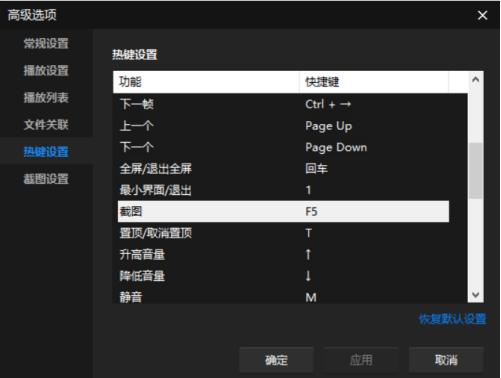Screen dimensions: 501x378
Task: Close the 高级选项 dialog
Action: tap(482, 15)
